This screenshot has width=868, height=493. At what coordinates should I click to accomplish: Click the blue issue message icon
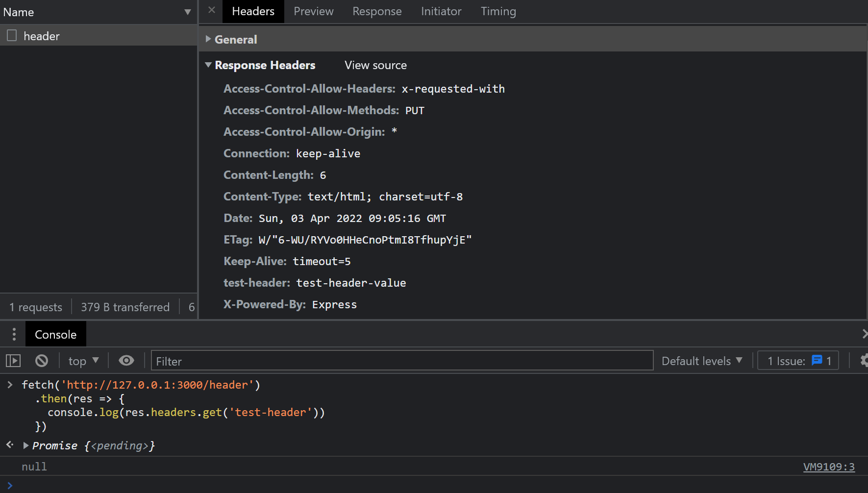(817, 361)
